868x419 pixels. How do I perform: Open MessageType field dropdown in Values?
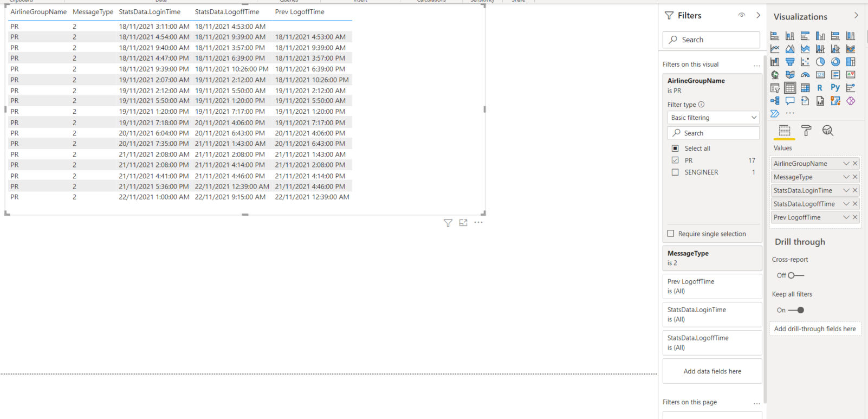pyautogui.click(x=846, y=177)
